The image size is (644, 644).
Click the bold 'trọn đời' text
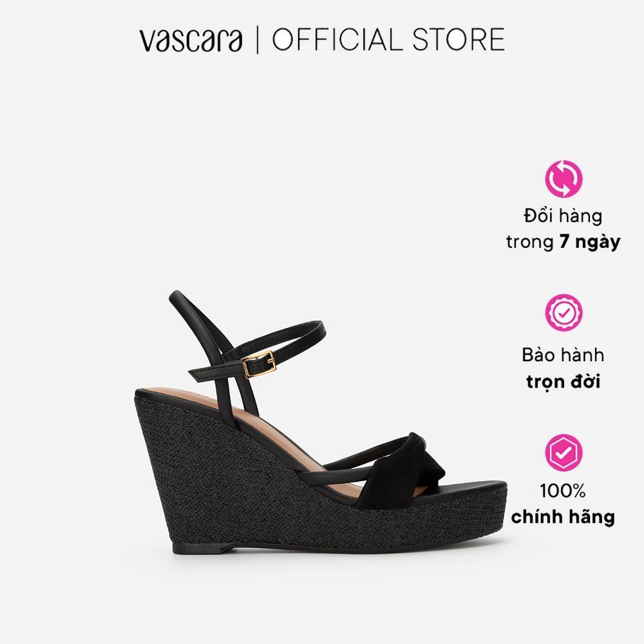click(563, 382)
